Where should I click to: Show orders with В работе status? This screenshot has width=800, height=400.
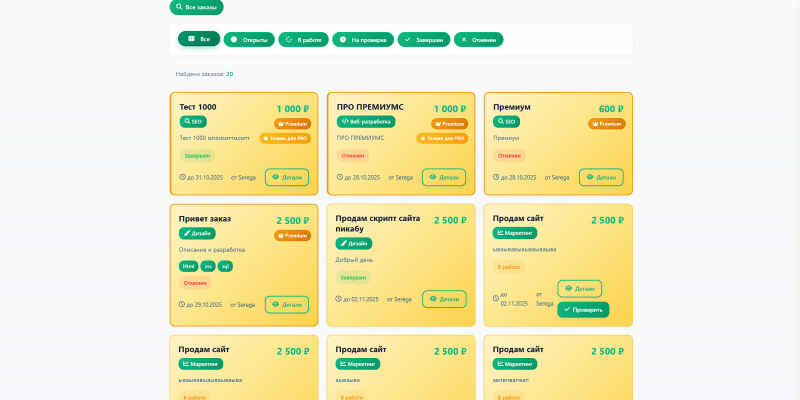[x=303, y=40]
